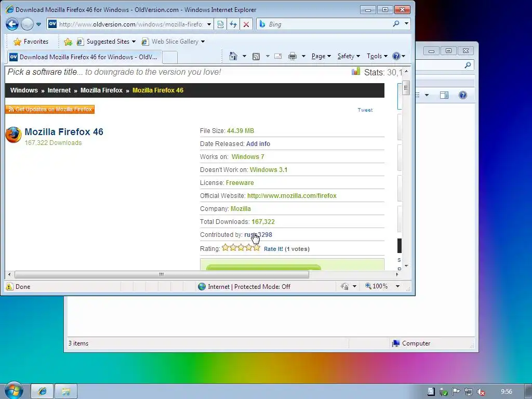
Task: Open the mozilla.com/firefox official website link
Action: tap(292, 196)
